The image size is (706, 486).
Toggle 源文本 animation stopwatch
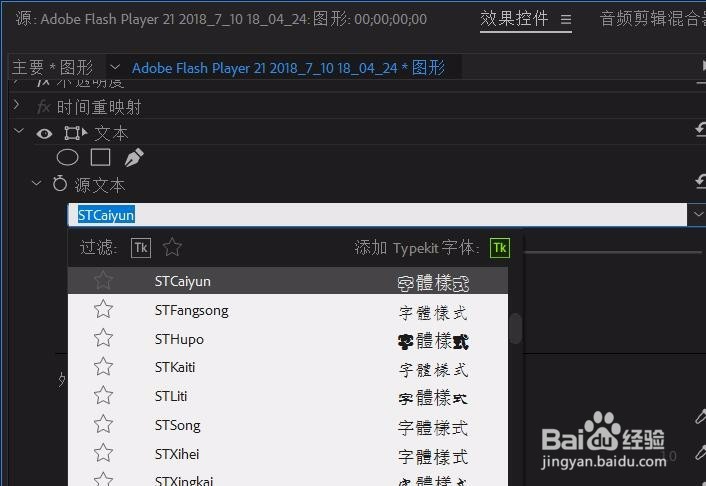[59, 184]
